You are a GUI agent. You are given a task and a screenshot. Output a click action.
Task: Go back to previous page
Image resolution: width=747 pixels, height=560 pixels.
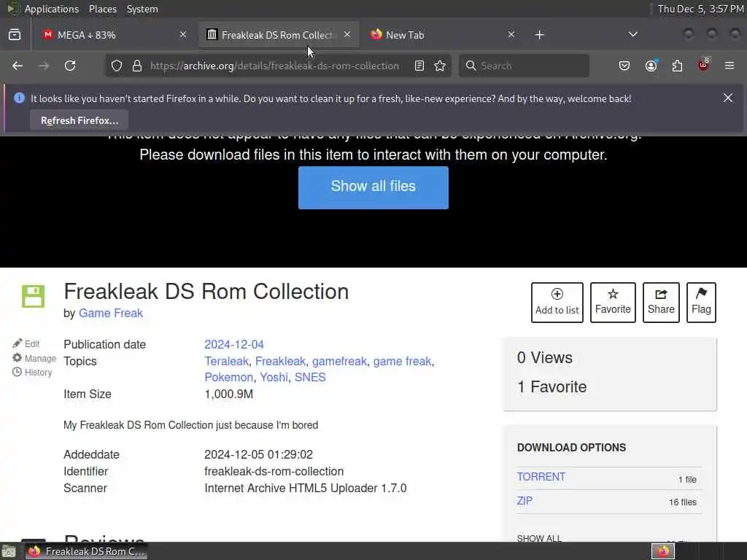coord(18,66)
